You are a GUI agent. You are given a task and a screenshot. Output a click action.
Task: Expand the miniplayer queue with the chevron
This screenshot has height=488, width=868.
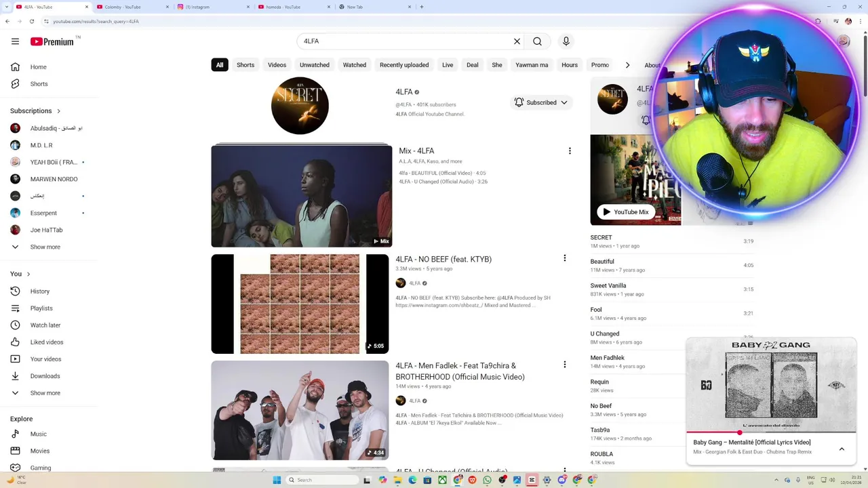(x=842, y=449)
